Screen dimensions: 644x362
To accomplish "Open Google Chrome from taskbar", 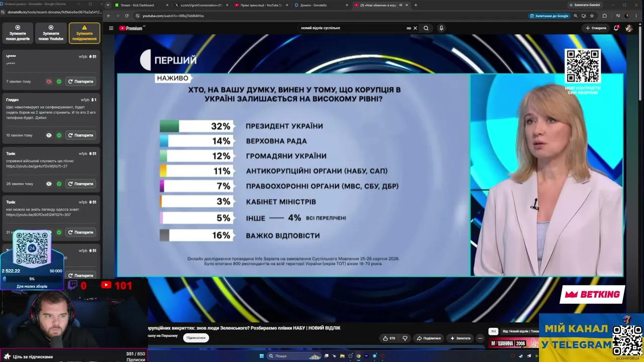I will coord(358,356).
